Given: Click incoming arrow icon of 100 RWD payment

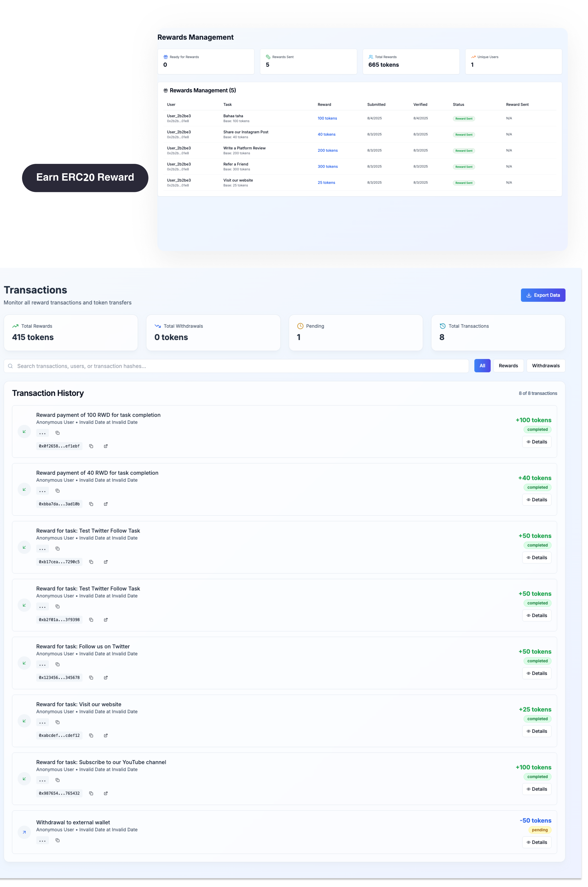Looking at the screenshot, I should point(24,432).
